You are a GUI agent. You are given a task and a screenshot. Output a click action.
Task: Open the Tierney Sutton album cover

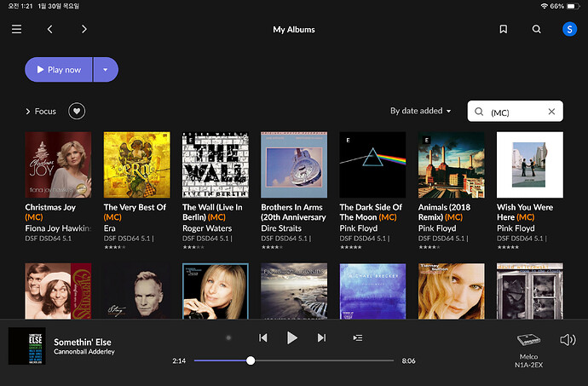(451, 291)
